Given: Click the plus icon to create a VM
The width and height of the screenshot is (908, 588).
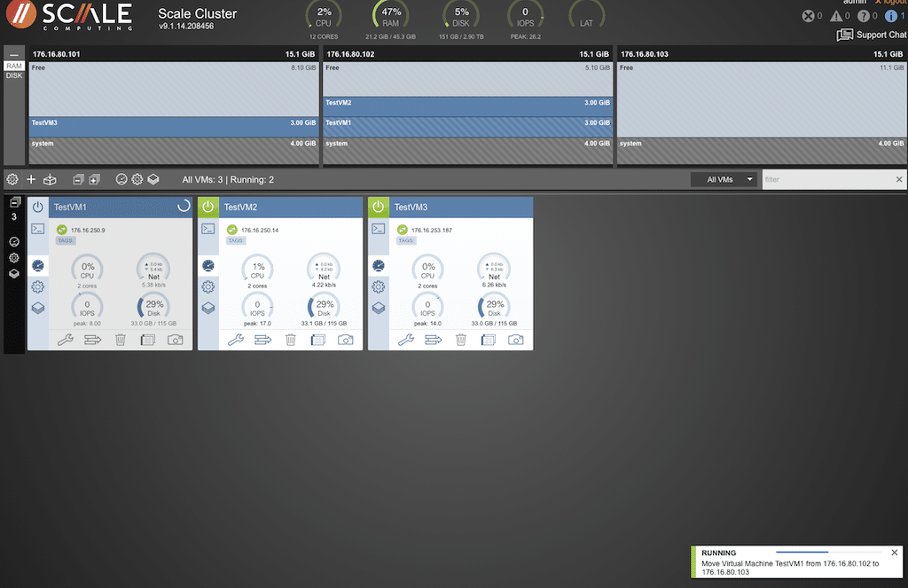Looking at the screenshot, I should [x=31, y=179].
